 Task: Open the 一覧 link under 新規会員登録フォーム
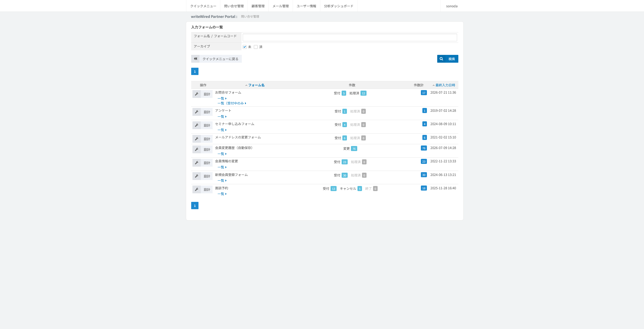coord(222,180)
